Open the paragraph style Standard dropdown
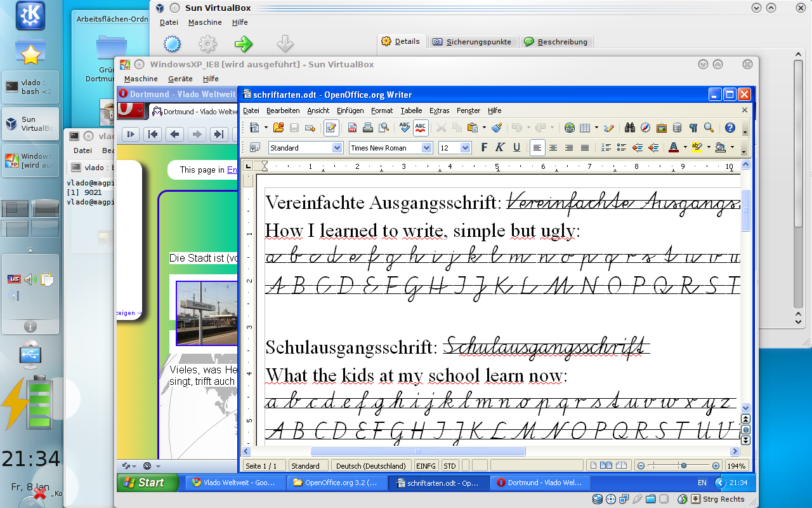812x508 pixels. coord(337,148)
